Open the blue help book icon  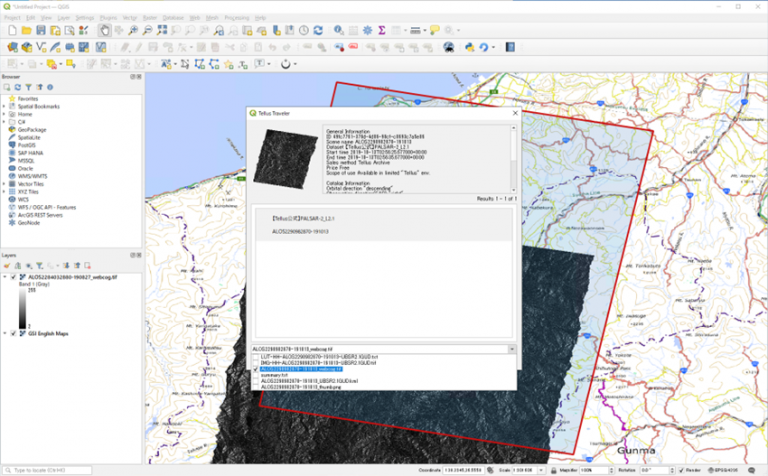tap(510, 47)
